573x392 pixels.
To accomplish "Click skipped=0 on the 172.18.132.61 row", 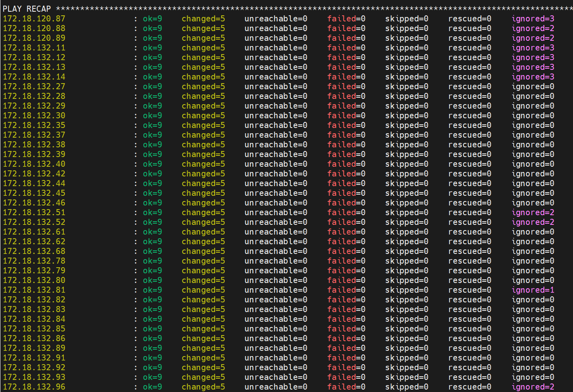I will 407,232.
